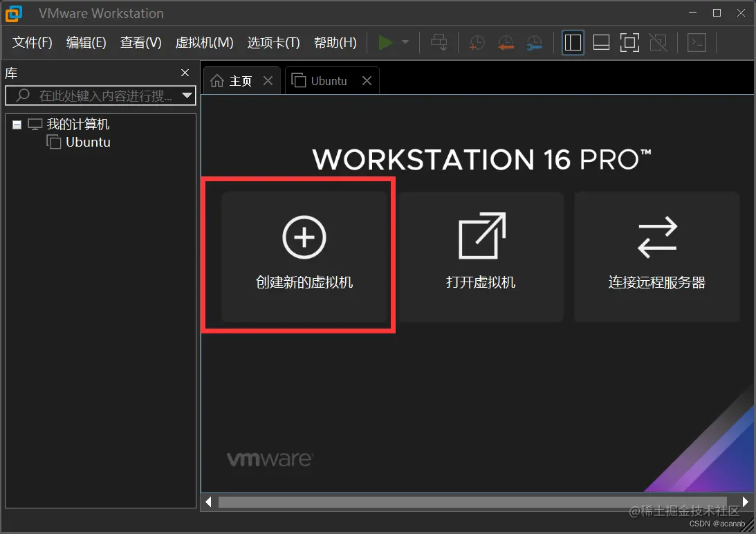Close the 库 library panel
This screenshot has width=756, height=534.
click(x=185, y=73)
